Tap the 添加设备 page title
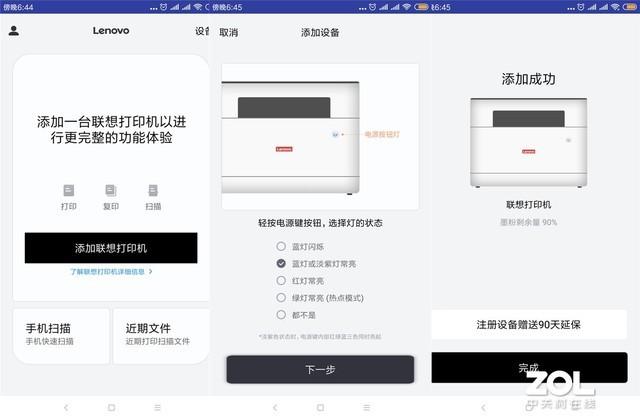 click(x=320, y=33)
